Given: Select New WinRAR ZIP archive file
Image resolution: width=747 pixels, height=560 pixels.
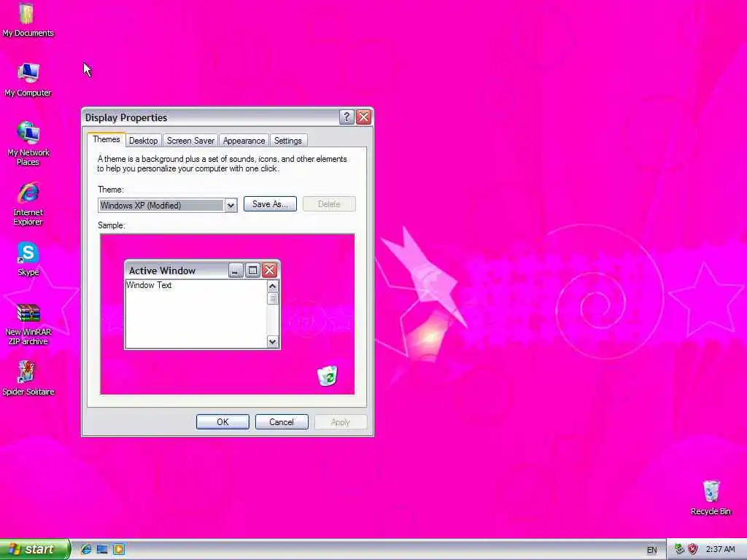Looking at the screenshot, I should 28,324.
